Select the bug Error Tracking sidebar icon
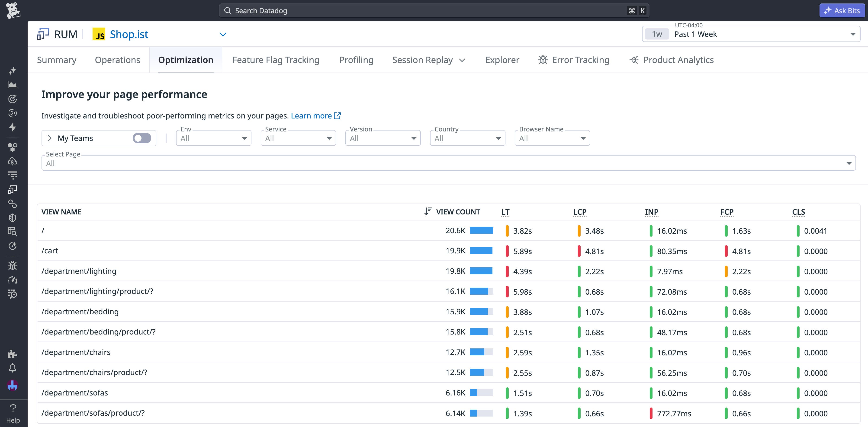Viewport: 868px width, 427px height. (13, 265)
